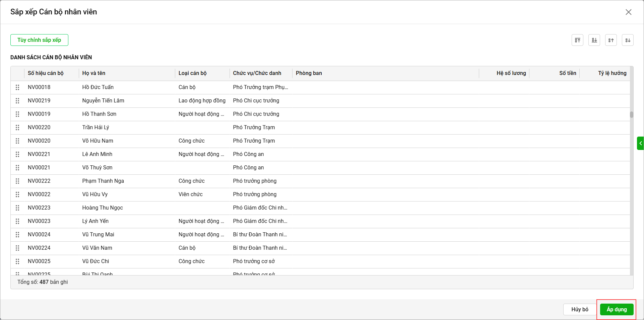Click the move-to-top icon
Screen dimensions: 644x320
coord(577,40)
